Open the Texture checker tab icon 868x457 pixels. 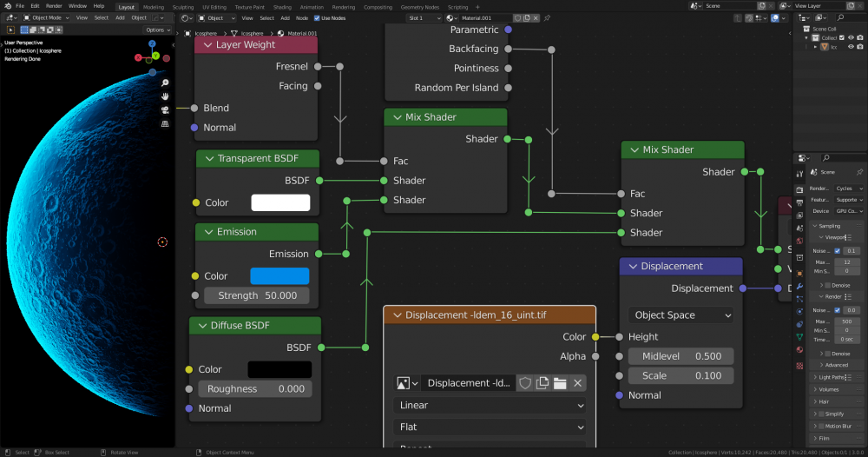[799, 366]
